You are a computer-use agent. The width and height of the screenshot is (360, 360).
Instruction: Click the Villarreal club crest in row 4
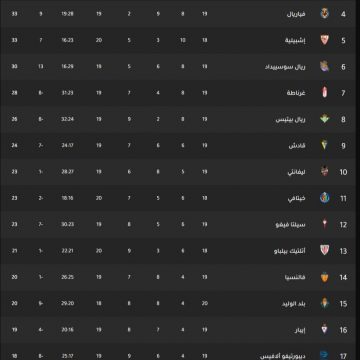(x=324, y=14)
